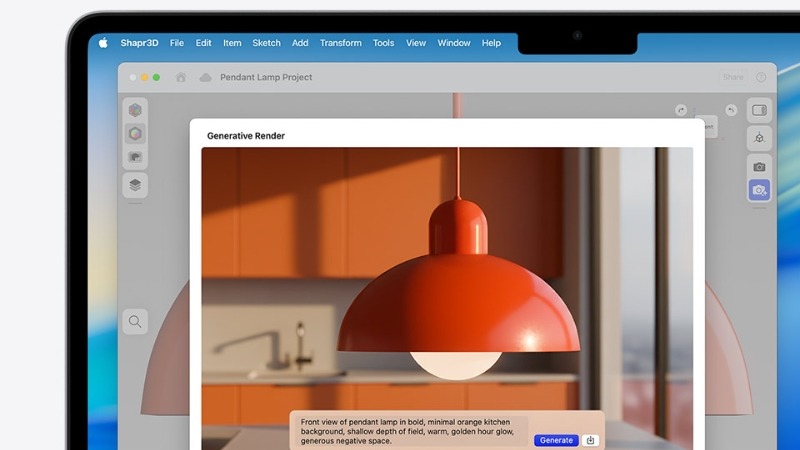Open the layers stack icon

(x=135, y=185)
